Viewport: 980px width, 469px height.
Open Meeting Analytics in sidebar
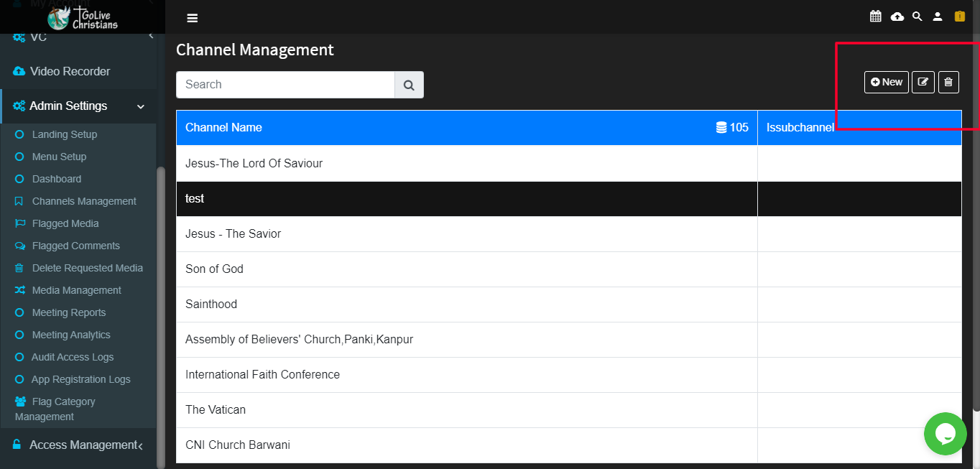click(x=71, y=335)
